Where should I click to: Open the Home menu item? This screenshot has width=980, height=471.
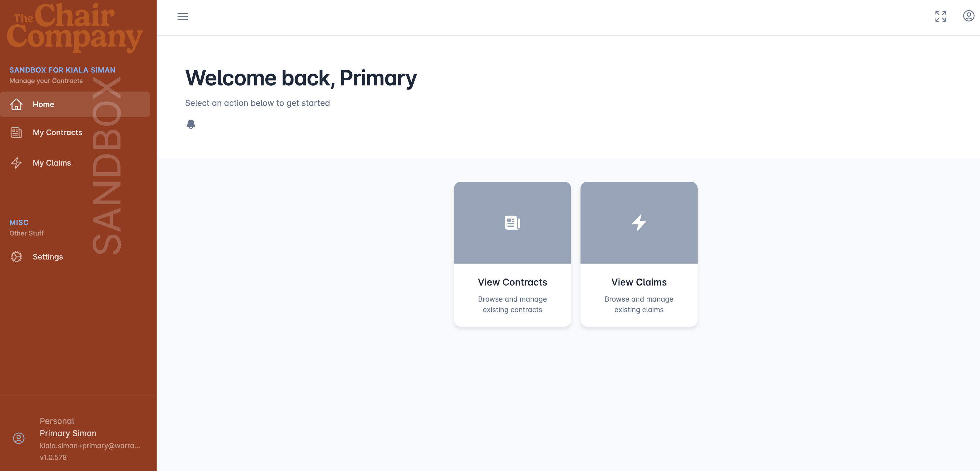click(43, 104)
